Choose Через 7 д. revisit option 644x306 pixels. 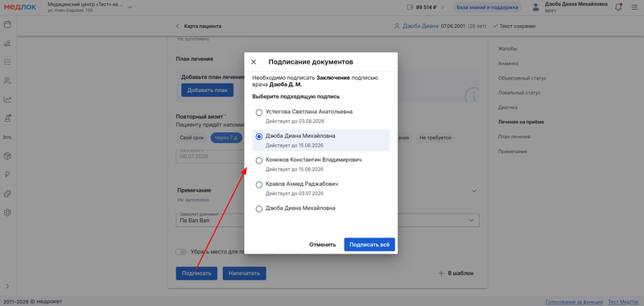tap(227, 138)
